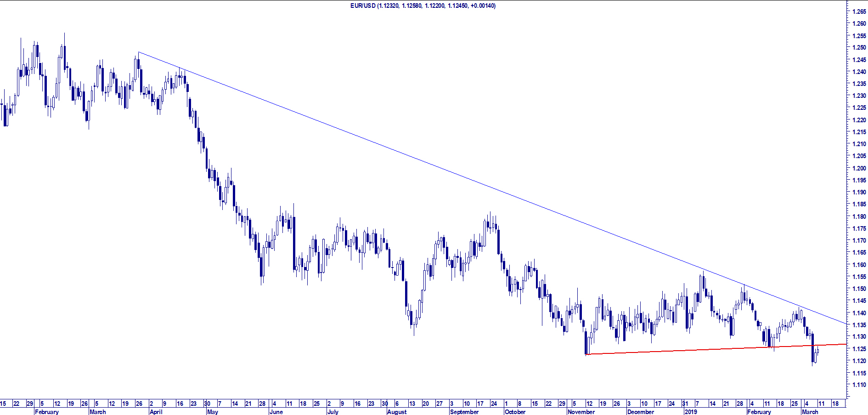Click the 1.200 price axis label
The height and width of the screenshot is (415, 868).
click(859, 168)
